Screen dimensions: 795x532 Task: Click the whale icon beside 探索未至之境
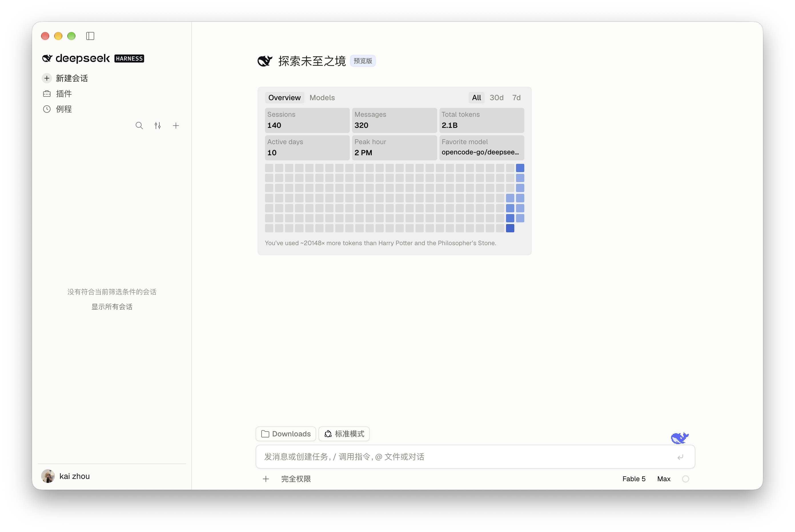265,61
